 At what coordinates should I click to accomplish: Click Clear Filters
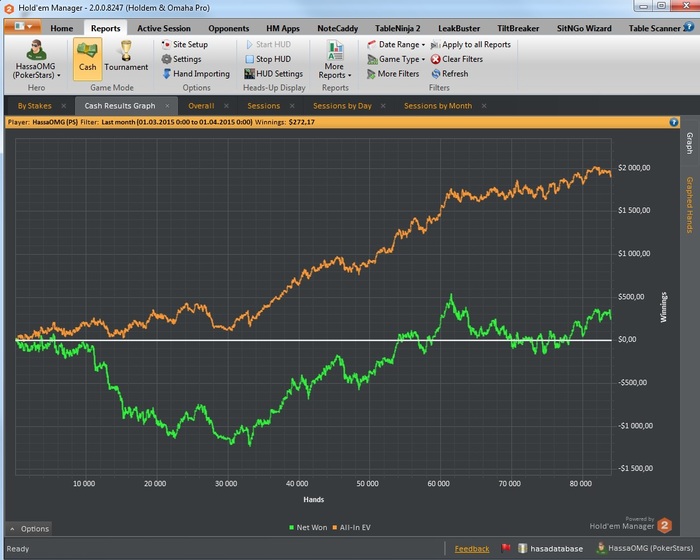coord(457,59)
